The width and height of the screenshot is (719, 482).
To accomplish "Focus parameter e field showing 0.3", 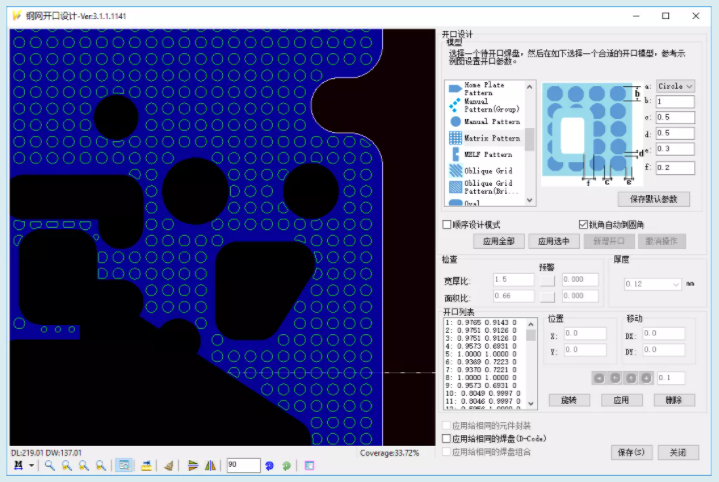I will tap(675, 149).
